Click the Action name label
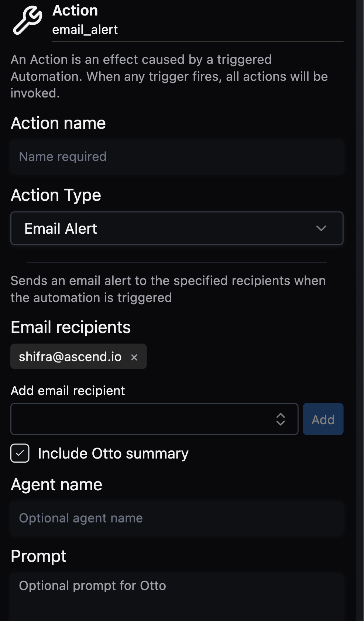Viewport: 364px width, 621px height. [x=58, y=123]
